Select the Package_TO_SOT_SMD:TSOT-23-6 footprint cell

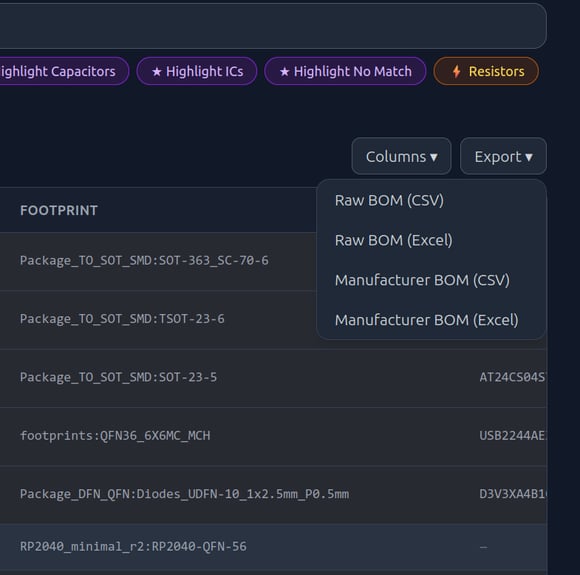point(122,319)
